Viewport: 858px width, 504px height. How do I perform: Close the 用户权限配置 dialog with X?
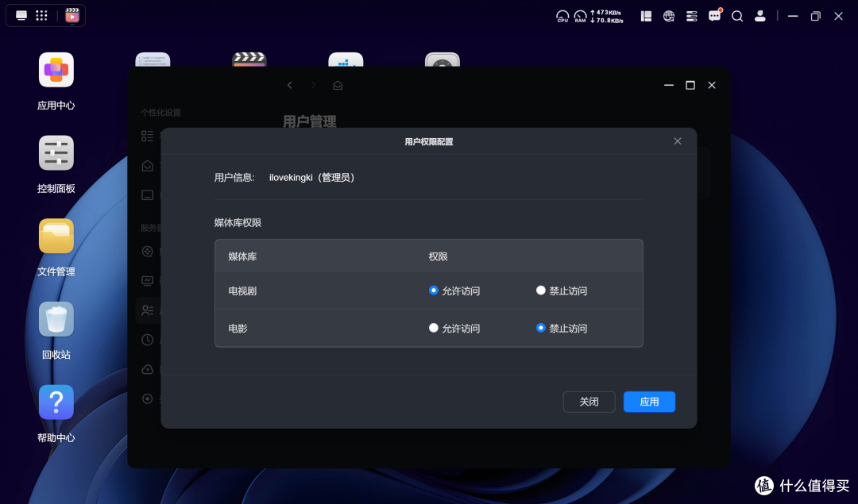[678, 141]
